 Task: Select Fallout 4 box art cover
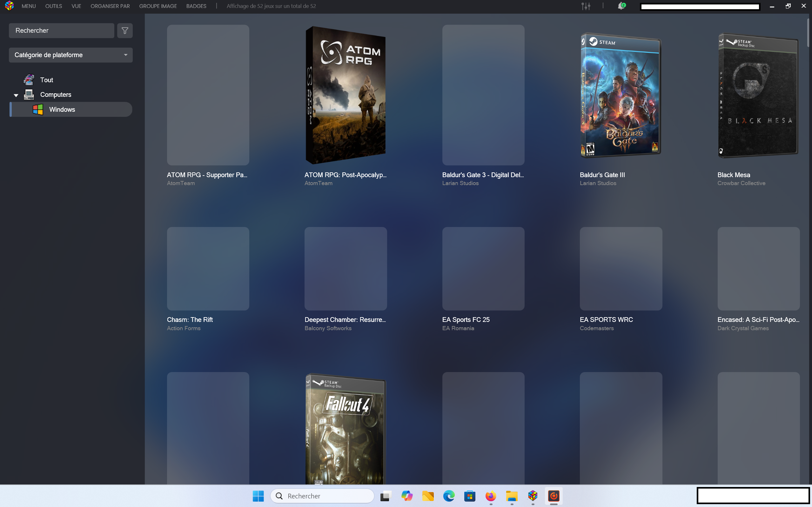pos(346,429)
